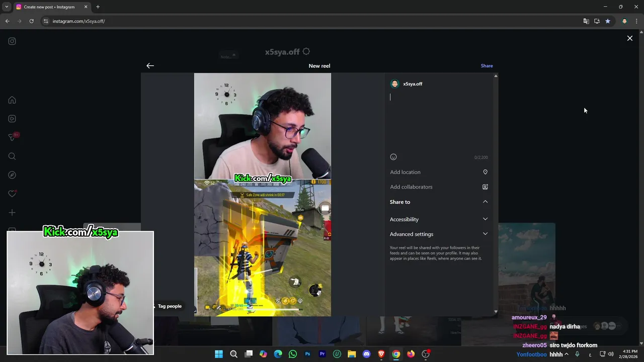Click the caption text area

[439, 121]
